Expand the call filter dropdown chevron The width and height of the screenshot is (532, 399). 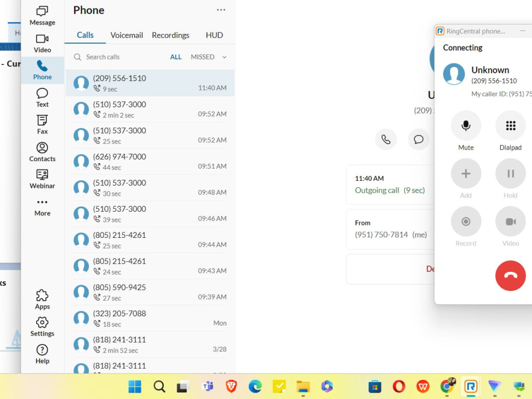point(225,57)
